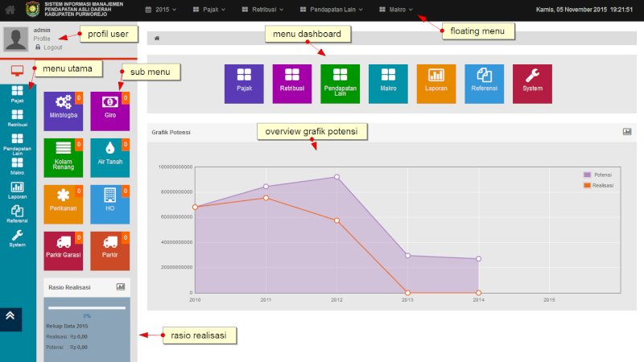Viewport: 644px width, 362px height.
Task: Collapse sidebar with double-chevron up button
Action: [x=10, y=319]
